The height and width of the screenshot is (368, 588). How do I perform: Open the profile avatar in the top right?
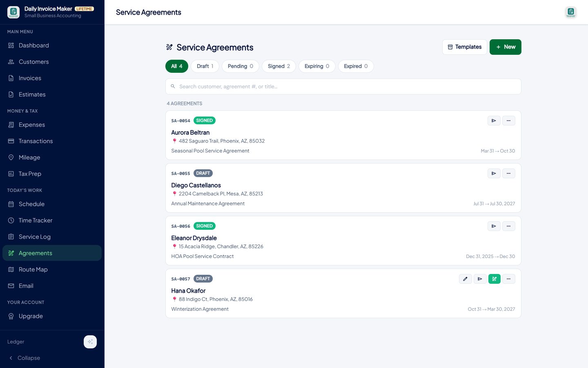tap(571, 12)
